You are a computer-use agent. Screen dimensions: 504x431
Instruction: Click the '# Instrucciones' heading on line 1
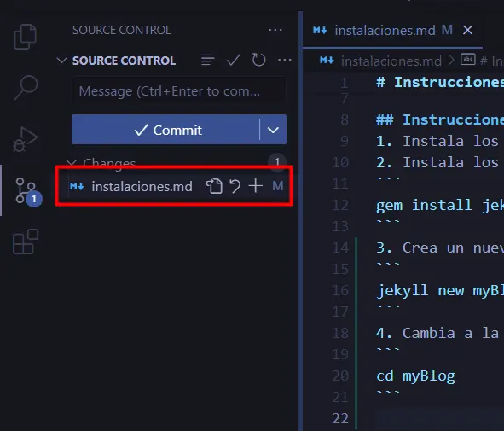coord(440,82)
